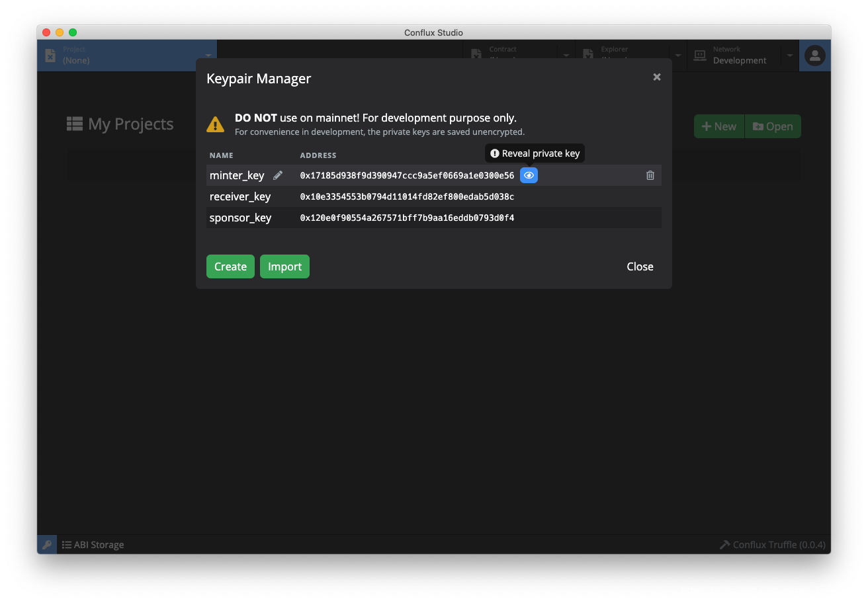The image size is (868, 603).
Task: Click the yellow warning triangle icon
Action: tap(216, 124)
